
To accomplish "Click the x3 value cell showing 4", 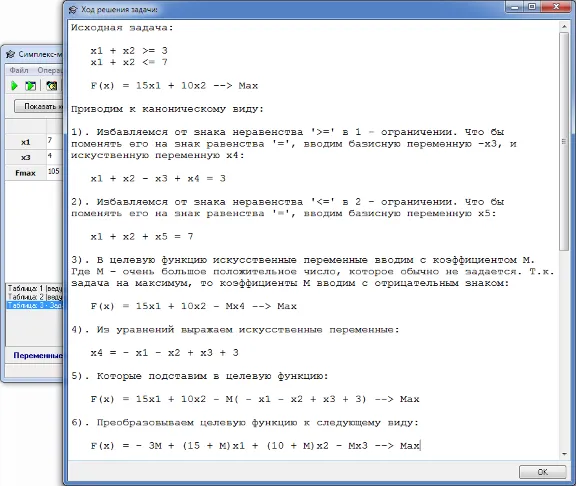I will pyautogui.click(x=55, y=157).
